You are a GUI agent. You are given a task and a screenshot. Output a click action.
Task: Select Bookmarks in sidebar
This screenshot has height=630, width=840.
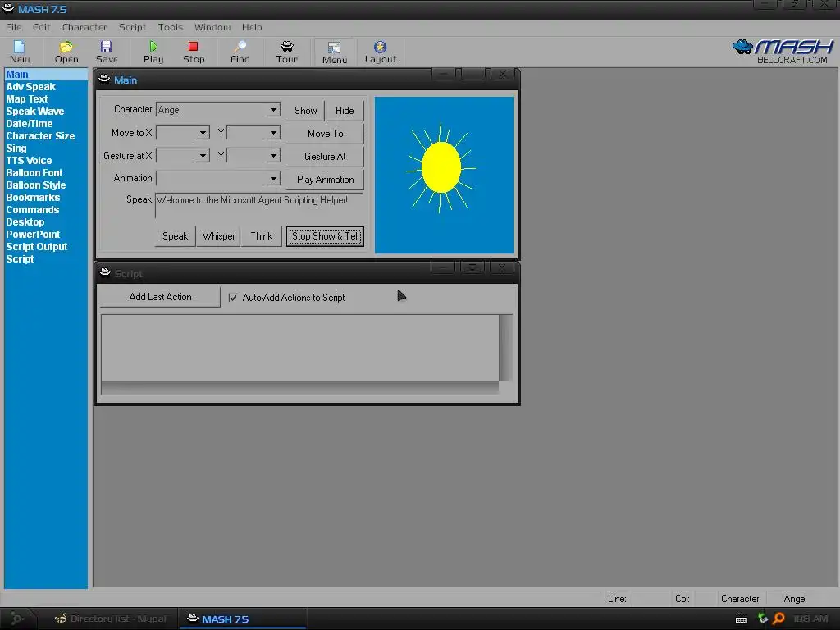pyautogui.click(x=33, y=198)
